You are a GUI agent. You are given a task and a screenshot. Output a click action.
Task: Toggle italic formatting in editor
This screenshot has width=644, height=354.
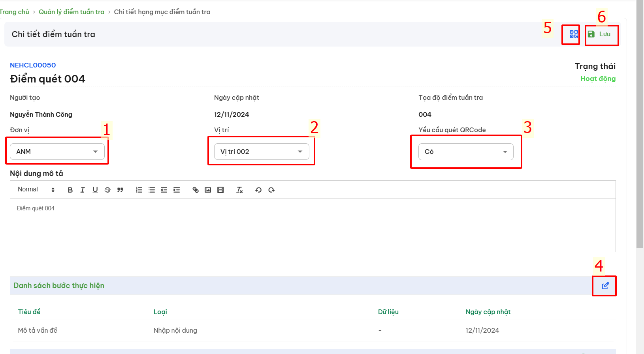point(83,190)
